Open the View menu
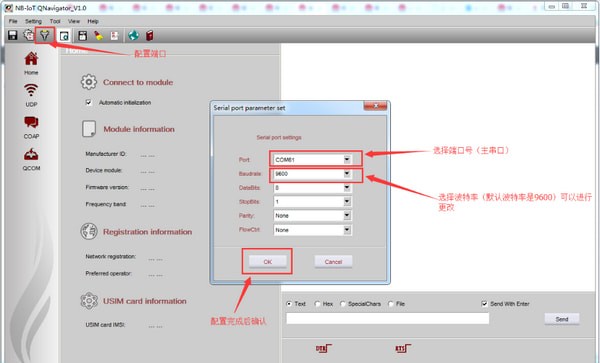This screenshot has width=600, height=363. 74,21
